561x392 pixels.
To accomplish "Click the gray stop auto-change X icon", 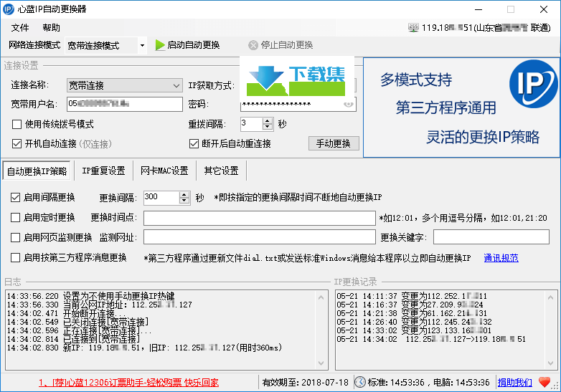I will pyautogui.click(x=253, y=45).
